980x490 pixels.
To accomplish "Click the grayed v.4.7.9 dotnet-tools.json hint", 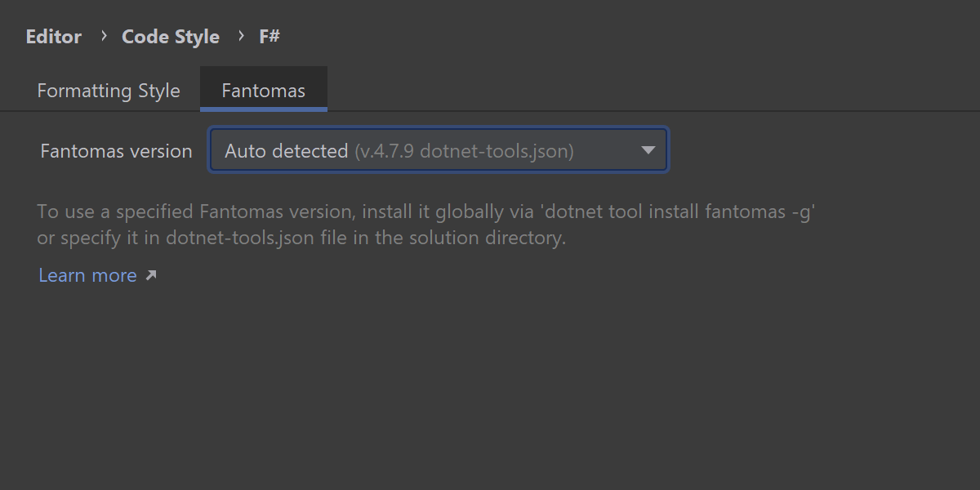I will (464, 151).
